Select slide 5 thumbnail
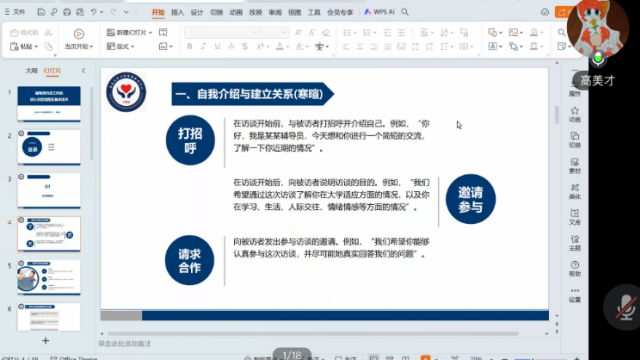The width and height of the screenshot is (640, 360). click(x=49, y=277)
